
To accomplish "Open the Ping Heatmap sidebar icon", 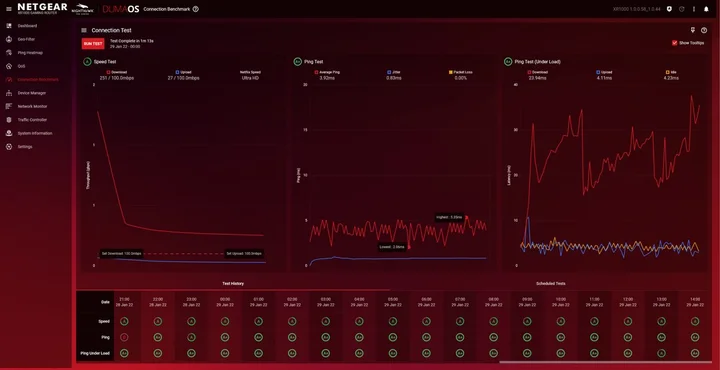I will [9, 53].
